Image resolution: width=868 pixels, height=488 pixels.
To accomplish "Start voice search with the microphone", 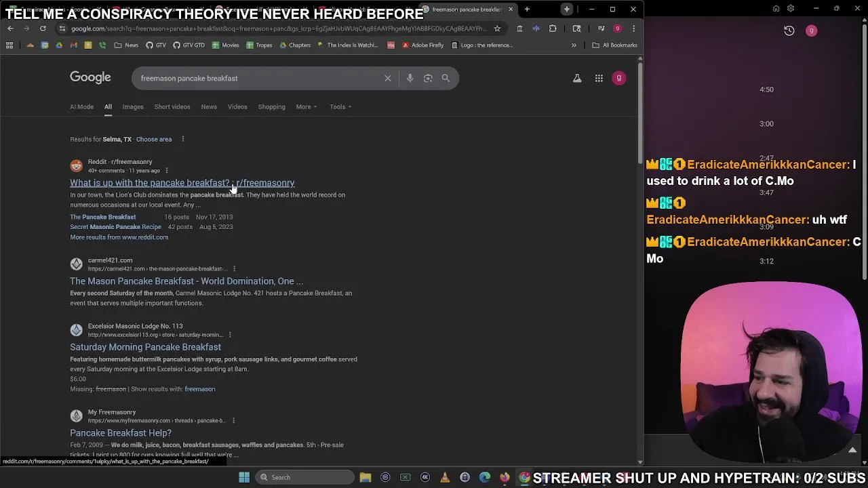I will click(410, 78).
